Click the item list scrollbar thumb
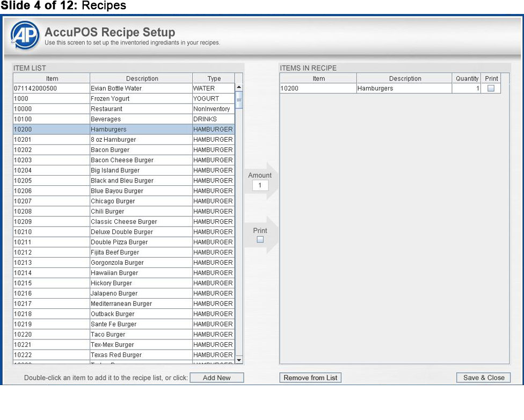Image resolution: width=524 pixels, height=420 pixels. point(239,100)
